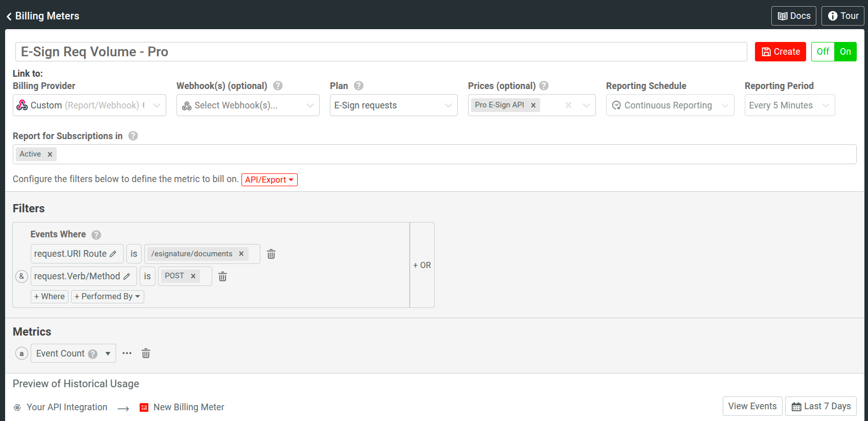This screenshot has height=421, width=868.
Task: Open the Select Webhook(s) dropdown
Action: (x=248, y=105)
